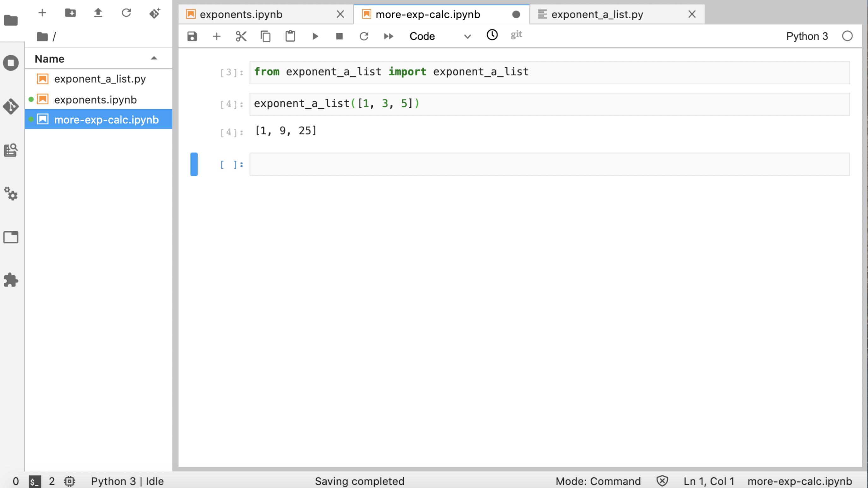Open the Property Inspector sidebar gears

(11, 193)
